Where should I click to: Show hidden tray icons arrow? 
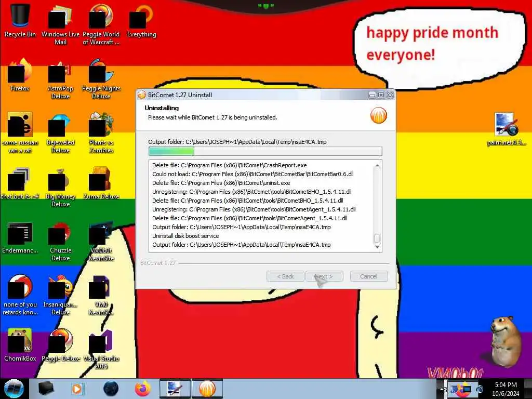[x=443, y=389]
